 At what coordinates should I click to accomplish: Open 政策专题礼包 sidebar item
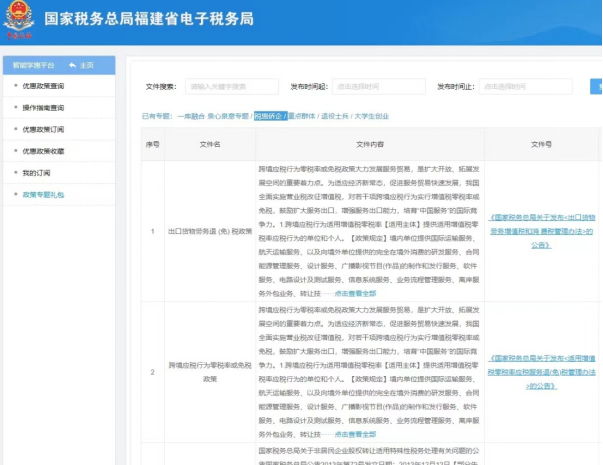coord(43,195)
